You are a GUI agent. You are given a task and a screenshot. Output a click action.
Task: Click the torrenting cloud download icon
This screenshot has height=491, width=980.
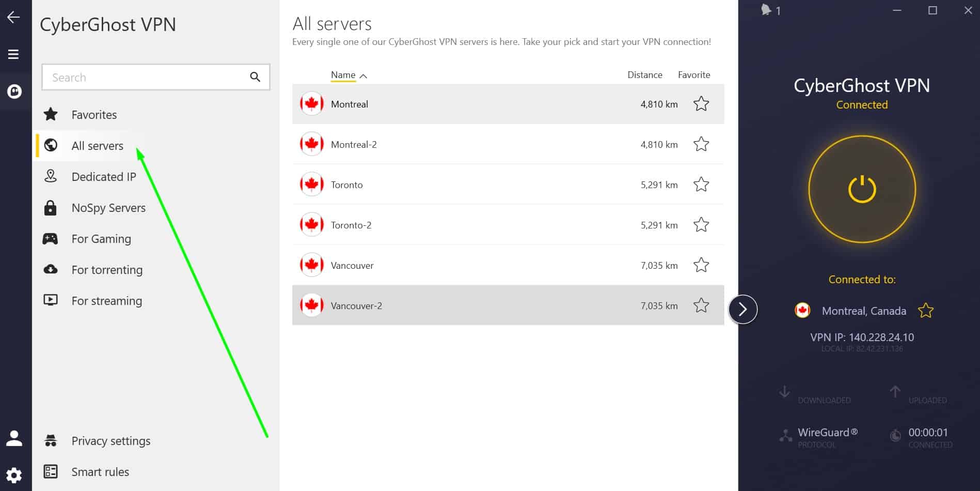click(51, 269)
